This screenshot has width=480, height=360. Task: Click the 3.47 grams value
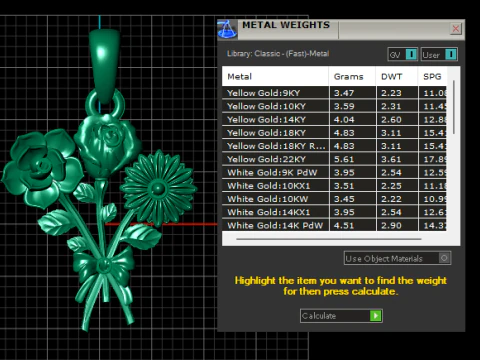tap(344, 93)
